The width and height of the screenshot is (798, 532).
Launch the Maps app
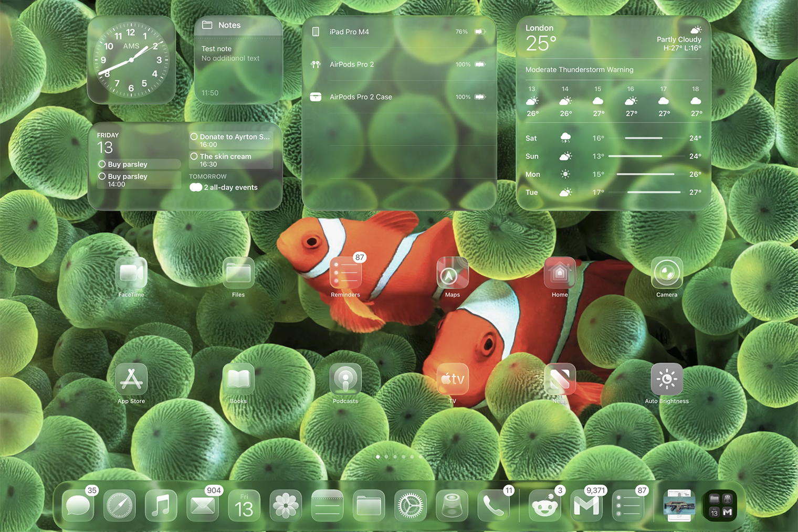[x=453, y=273]
